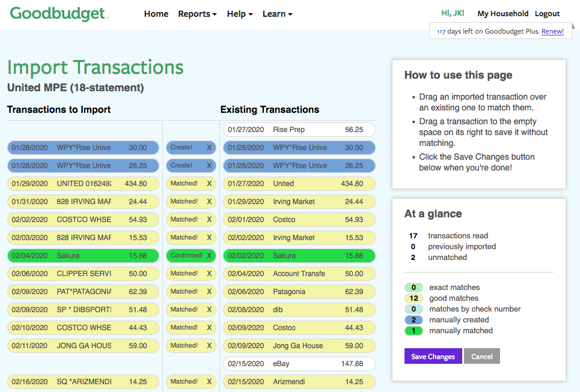The image size is (580, 392).
Task: Unmatch the COSTCO WHSE 44.43 transaction
Action: [209, 327]
